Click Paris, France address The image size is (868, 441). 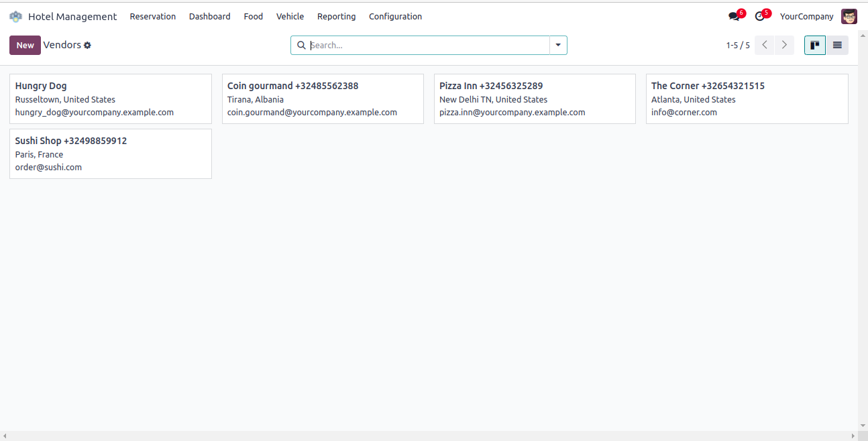click(39, 154)
